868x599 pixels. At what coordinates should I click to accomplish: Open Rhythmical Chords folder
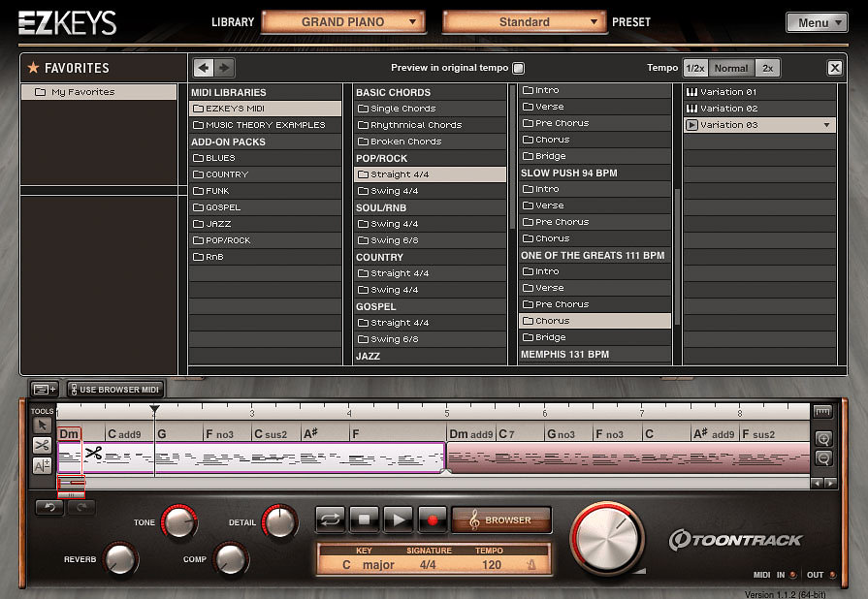click(x=431, y=125)
